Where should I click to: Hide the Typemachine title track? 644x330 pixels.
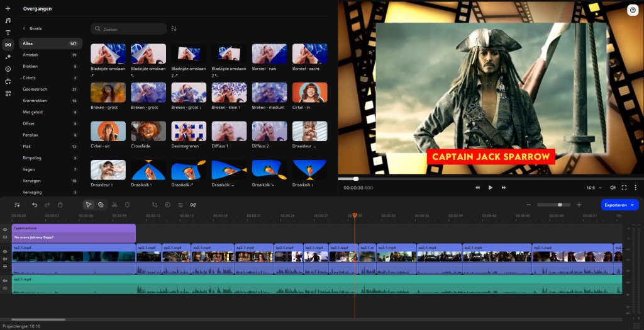click(x=5, y=230)
